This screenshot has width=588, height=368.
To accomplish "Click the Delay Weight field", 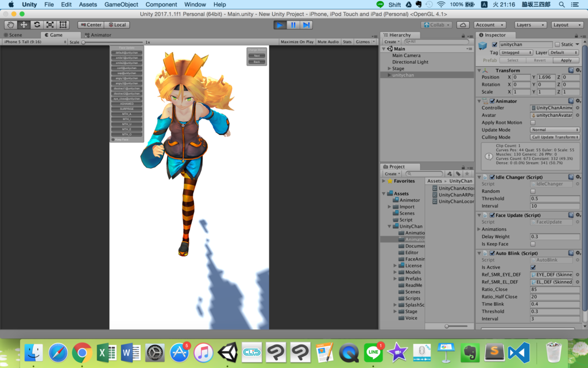I will click(555, 236).
